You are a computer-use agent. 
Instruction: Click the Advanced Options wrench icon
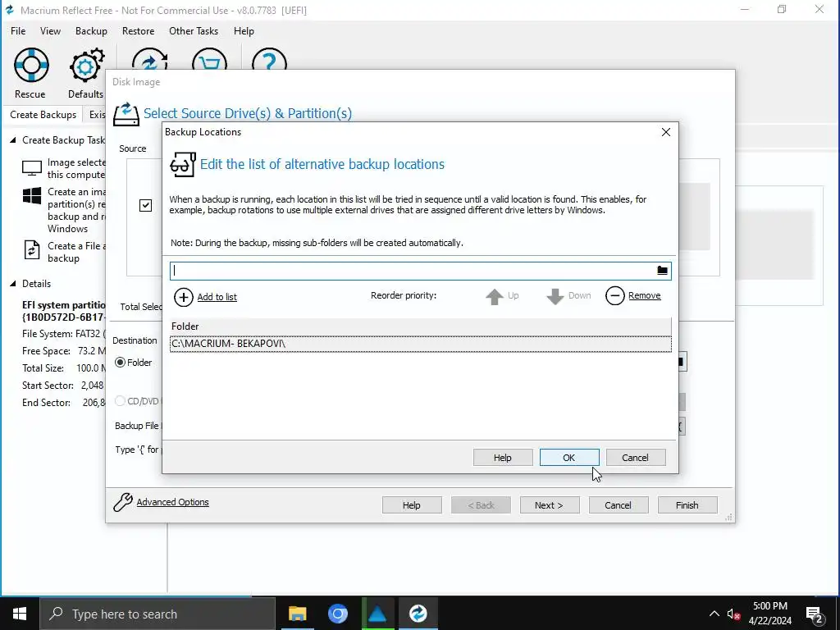pyautogui.click(x=123, y=502)
